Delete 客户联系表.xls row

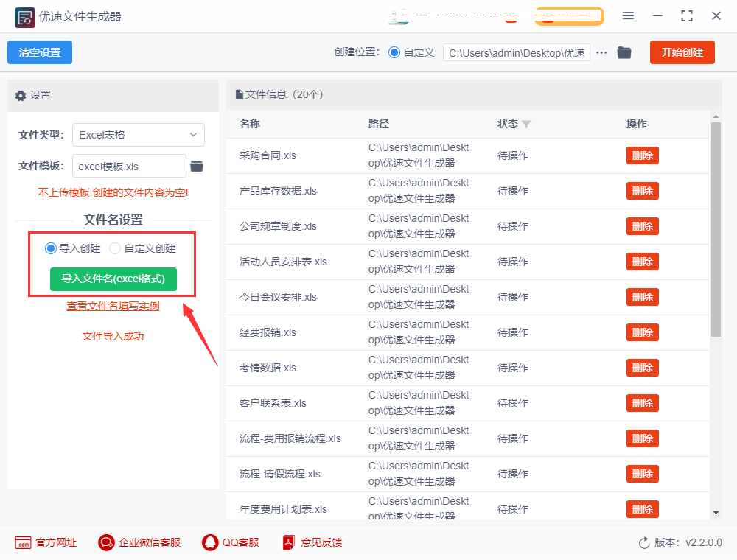(642, 403)
